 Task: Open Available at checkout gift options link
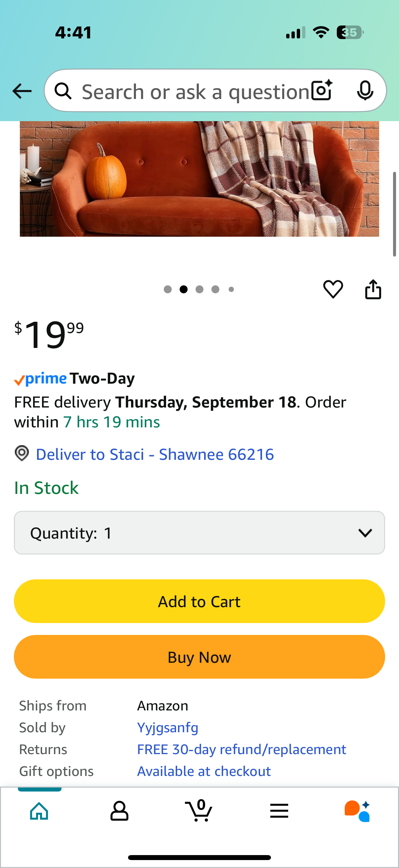[204, 771]
